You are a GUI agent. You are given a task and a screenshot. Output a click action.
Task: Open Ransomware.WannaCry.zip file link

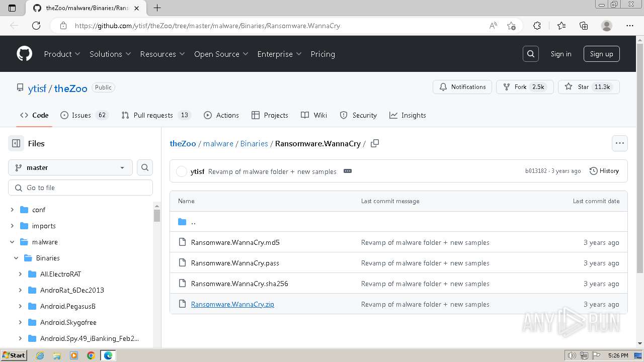(232, 304)
